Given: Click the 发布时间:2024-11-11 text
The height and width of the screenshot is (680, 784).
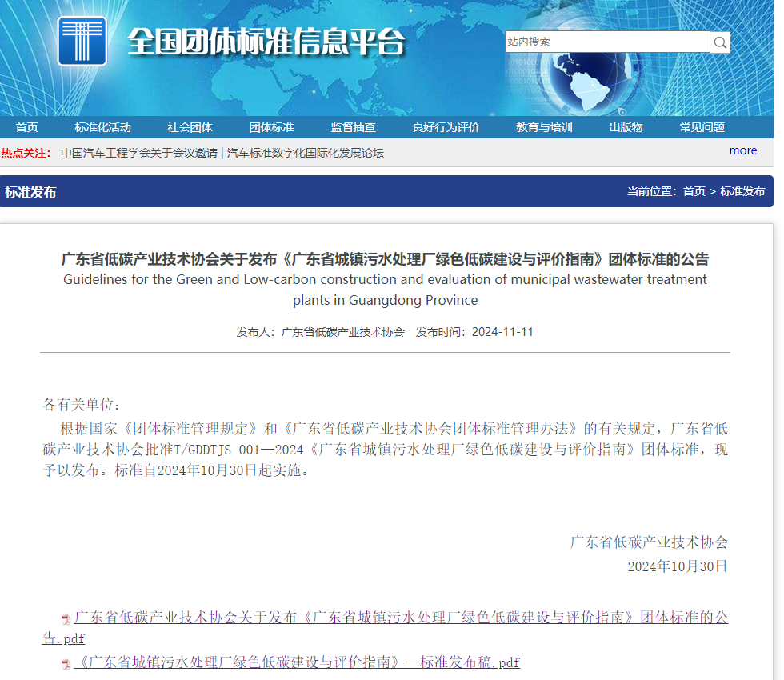Looking at the screenshot, I should click(474, 332).
